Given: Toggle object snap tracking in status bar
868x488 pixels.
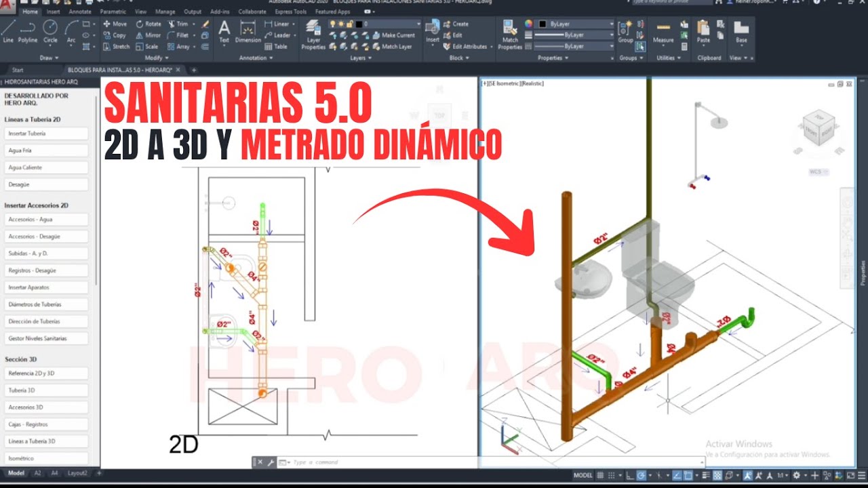Looking at the screenshot, I should click(677, 475).
